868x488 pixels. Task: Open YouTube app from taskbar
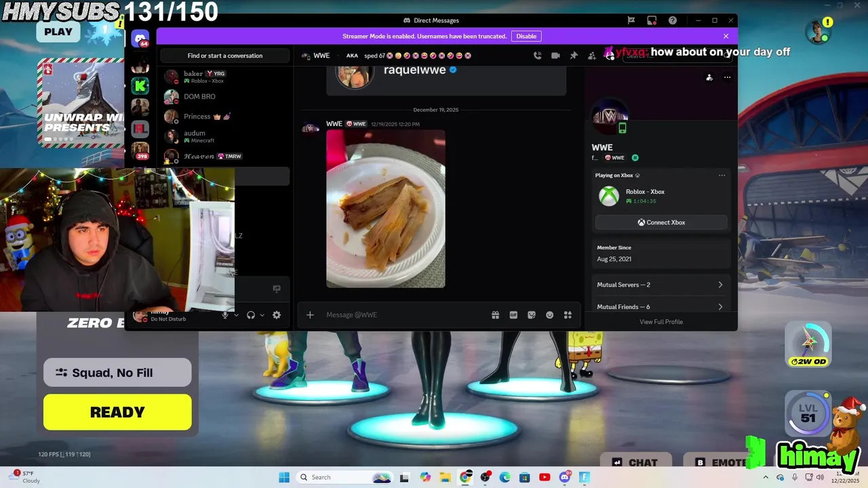click(x=545, y=477)
